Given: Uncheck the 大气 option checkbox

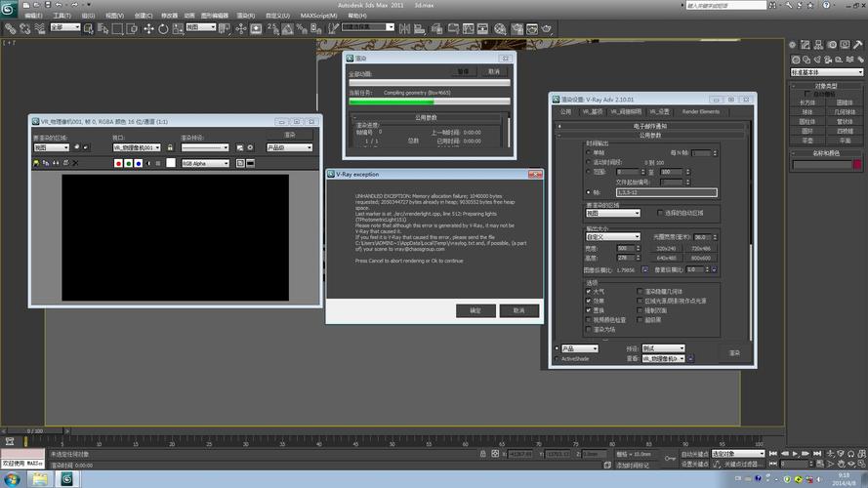Looking at the screenshot, I should 588,291.
